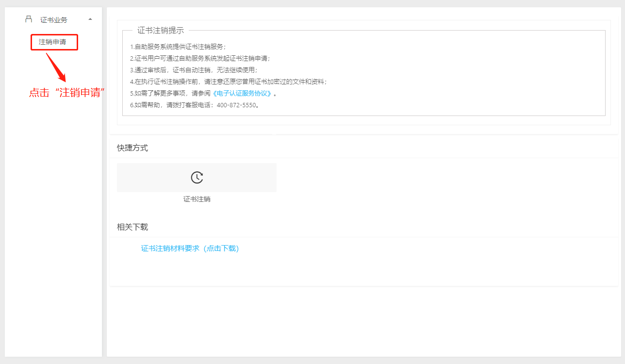Click the red arrow pointing to 注销申请

pos(56,67)
